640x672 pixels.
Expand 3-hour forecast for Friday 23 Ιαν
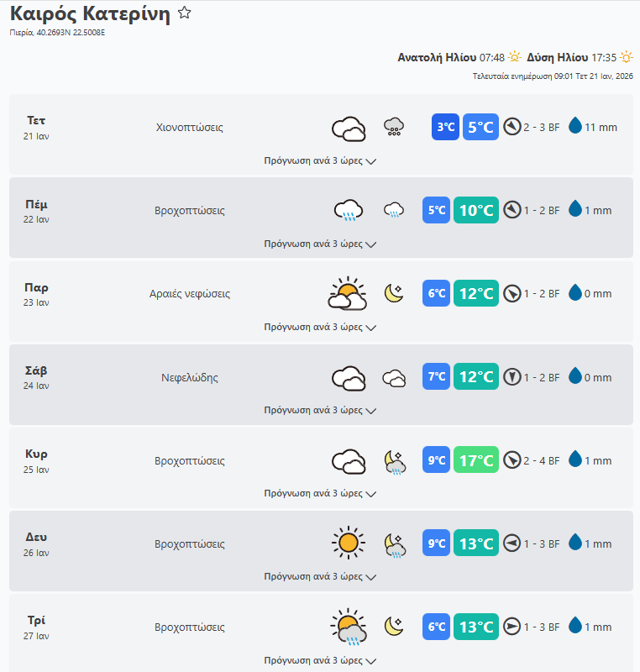click(320, 327)
